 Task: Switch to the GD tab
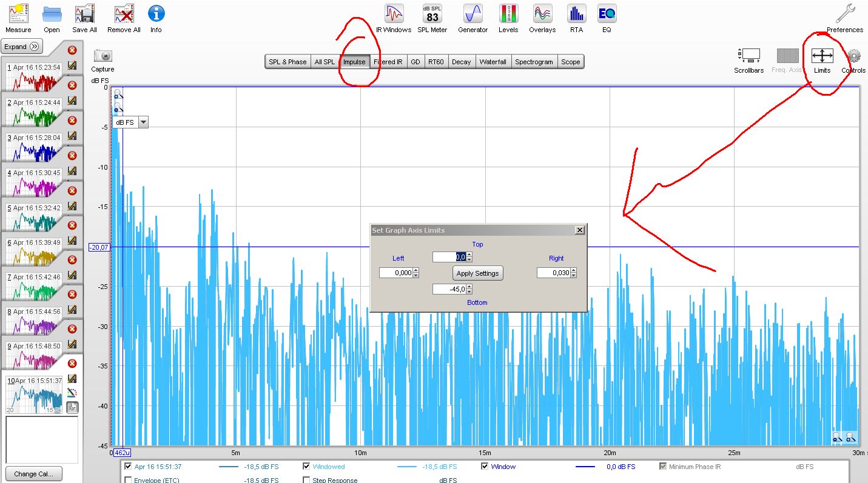tap(415, 62)
